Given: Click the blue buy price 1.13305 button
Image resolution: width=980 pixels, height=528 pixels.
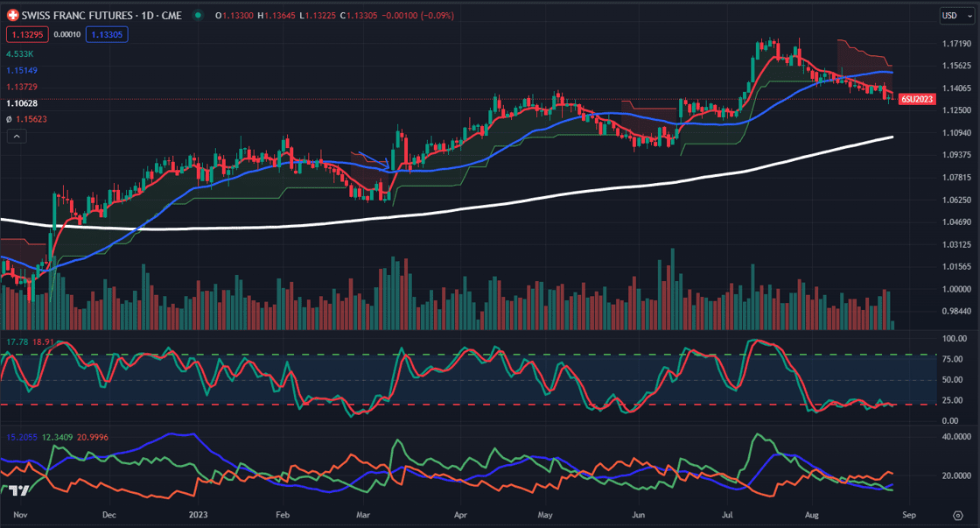Looking at the screenshot, I should 107,34.
